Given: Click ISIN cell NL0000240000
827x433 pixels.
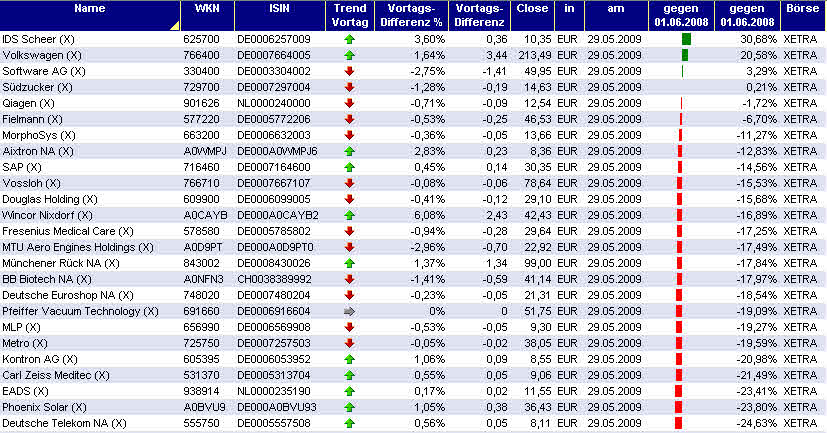Looking at the screenshot, I should click(x=274, y=103).
